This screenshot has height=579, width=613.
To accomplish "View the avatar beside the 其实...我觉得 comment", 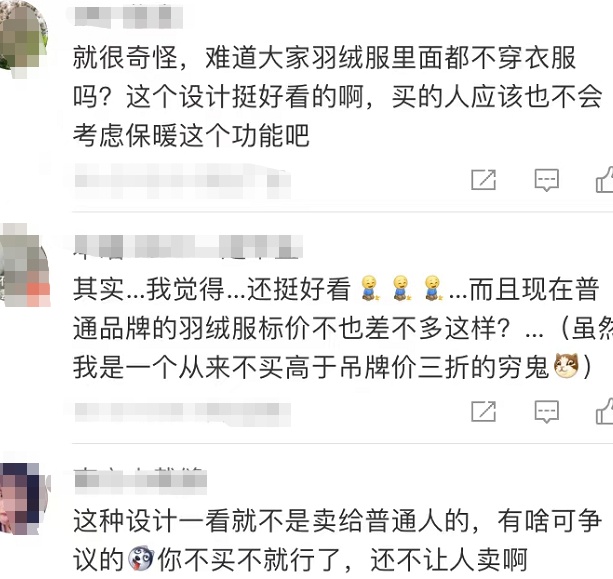I will point(24,266).
